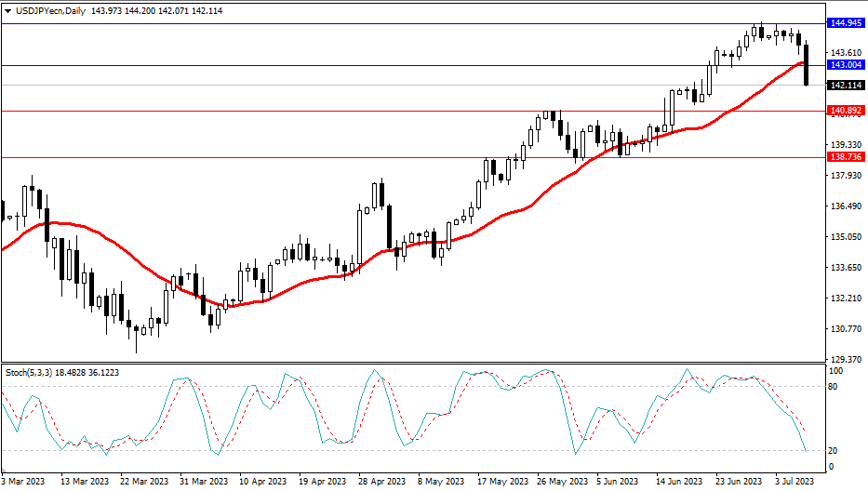Click the latest large bearish candlestick

point(807,65)
